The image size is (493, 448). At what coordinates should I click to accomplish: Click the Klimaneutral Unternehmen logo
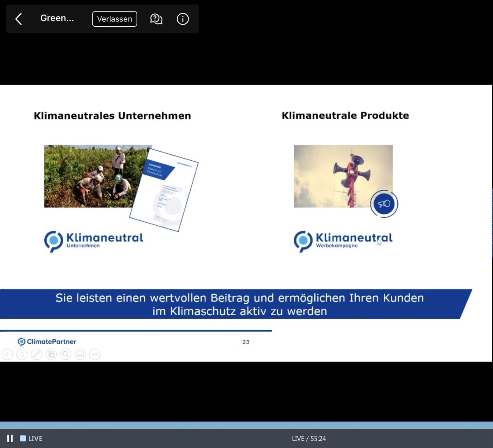pos(94,241)
